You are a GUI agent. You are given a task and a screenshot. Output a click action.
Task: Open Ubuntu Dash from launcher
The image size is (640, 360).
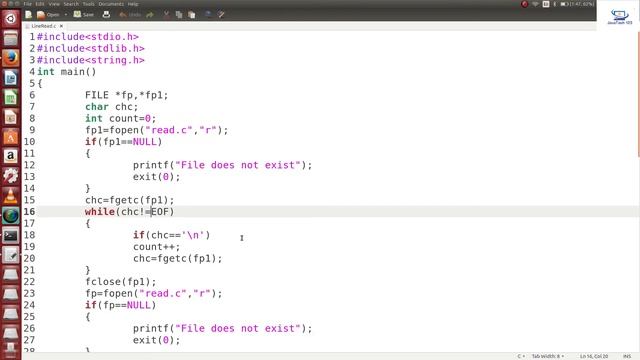pyautogui.click(x=11, y=18)
